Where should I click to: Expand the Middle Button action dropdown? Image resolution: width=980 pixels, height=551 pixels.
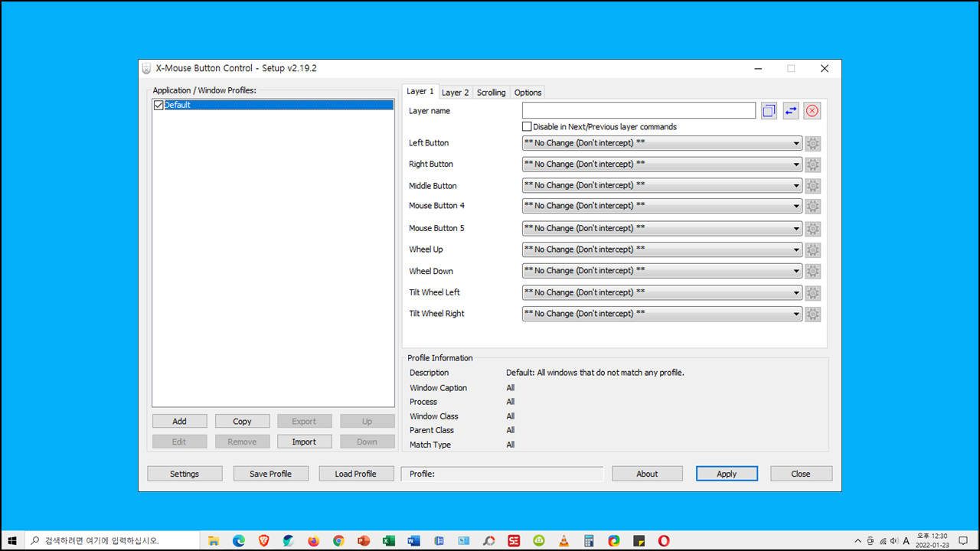(x=661, y=185)
